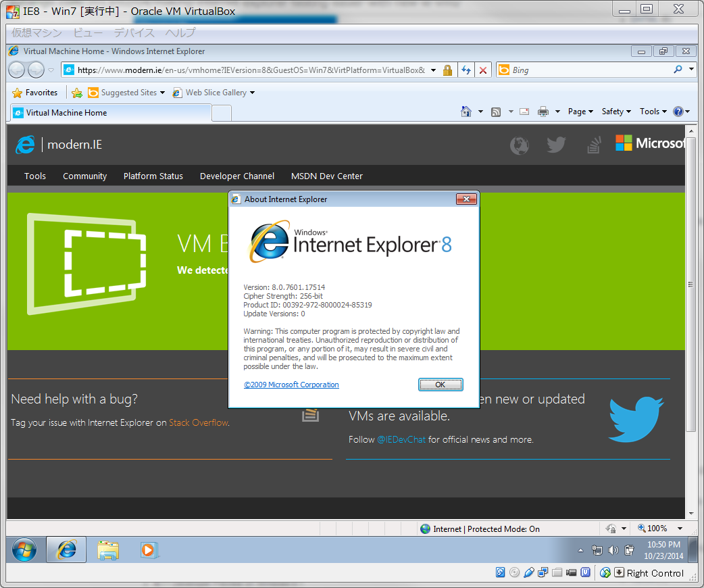Click VirtualBox optical disk status icon
The image size is (704, 588).
pyautogui.click(x=515, y=572)
